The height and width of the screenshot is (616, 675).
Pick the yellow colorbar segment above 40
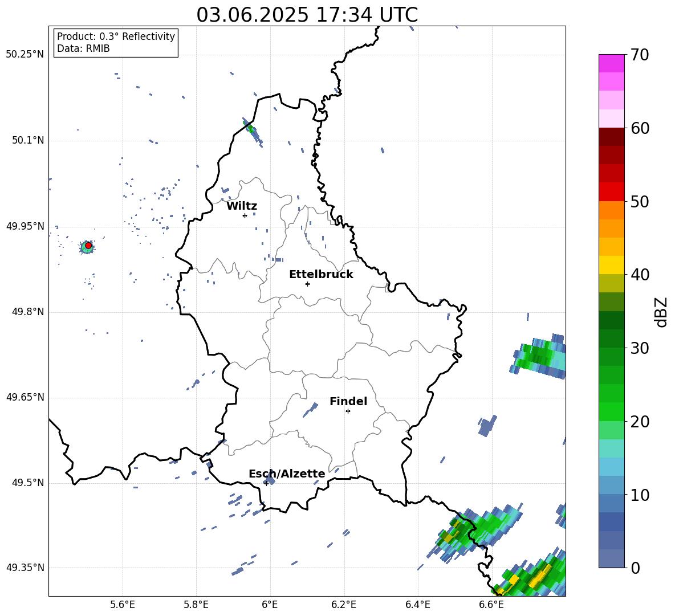click(x=611, y=265)
